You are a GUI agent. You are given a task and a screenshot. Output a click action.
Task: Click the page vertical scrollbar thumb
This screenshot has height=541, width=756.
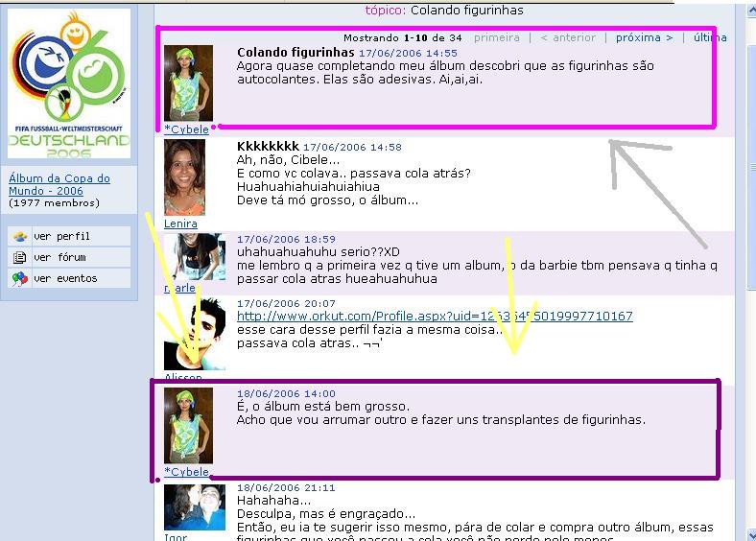point(751,166)
